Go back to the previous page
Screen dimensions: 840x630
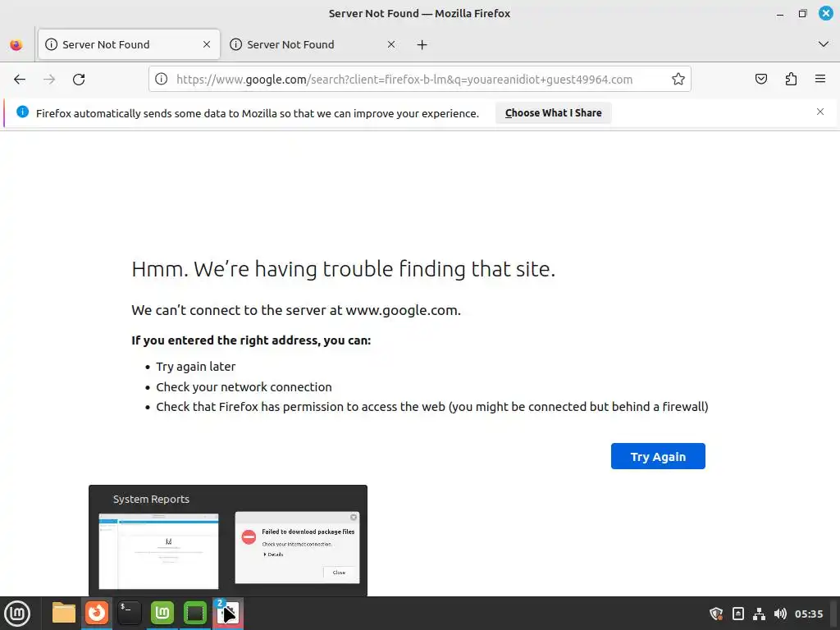20,80
